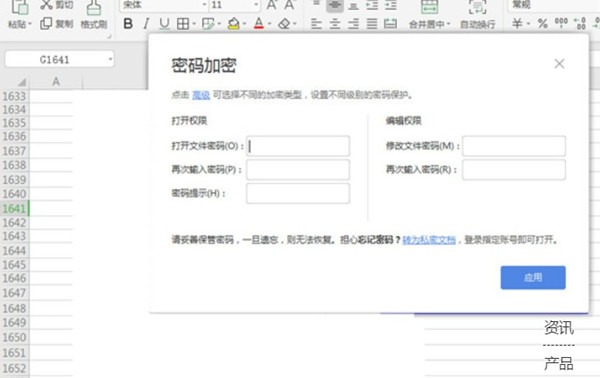Click the increase decimal places icon

pos(580,24)
